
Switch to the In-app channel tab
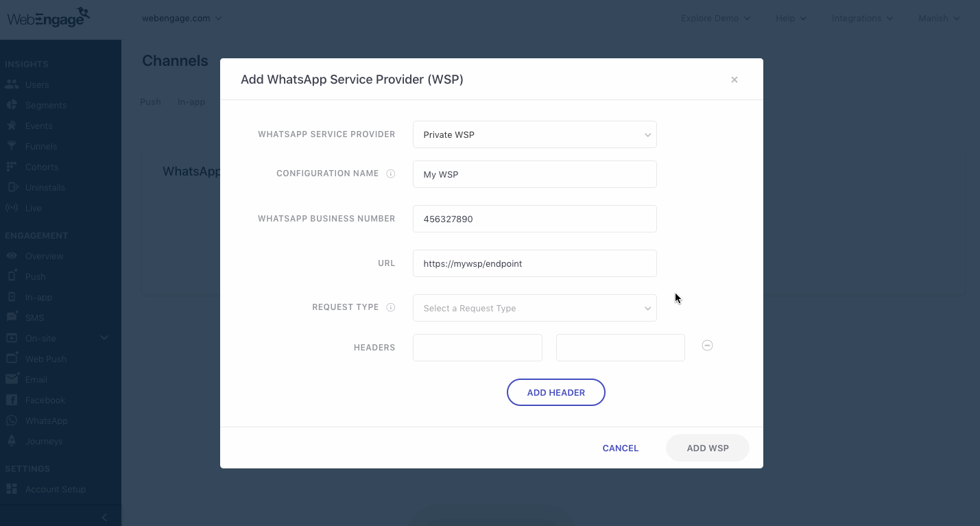coord(191,102)
